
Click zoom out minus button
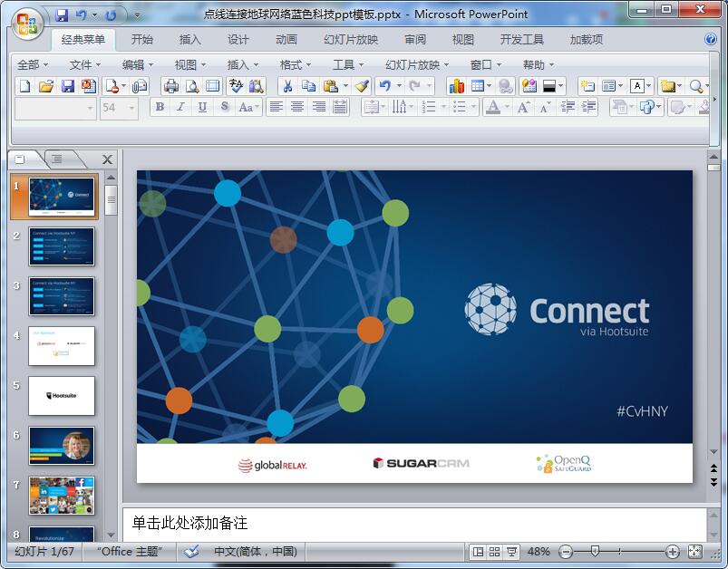[566, 552]
